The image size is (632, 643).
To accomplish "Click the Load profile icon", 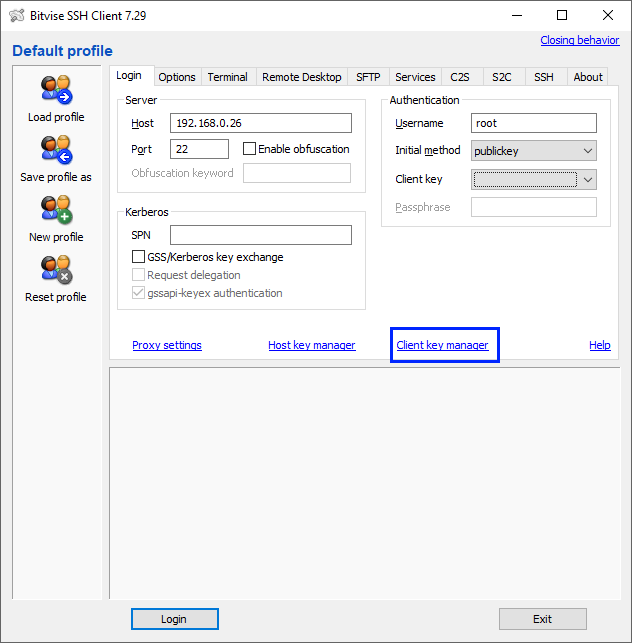I will point(56,90).
